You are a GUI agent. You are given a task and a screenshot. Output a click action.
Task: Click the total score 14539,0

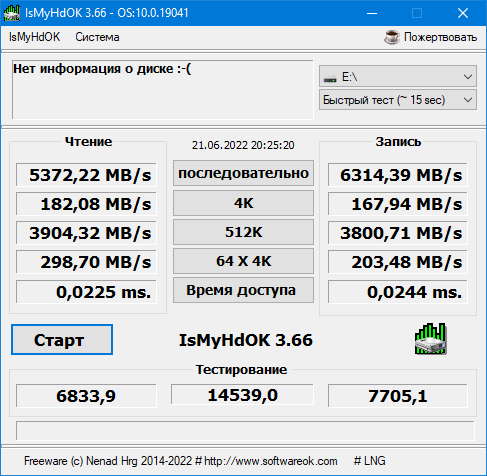[242, 394]
